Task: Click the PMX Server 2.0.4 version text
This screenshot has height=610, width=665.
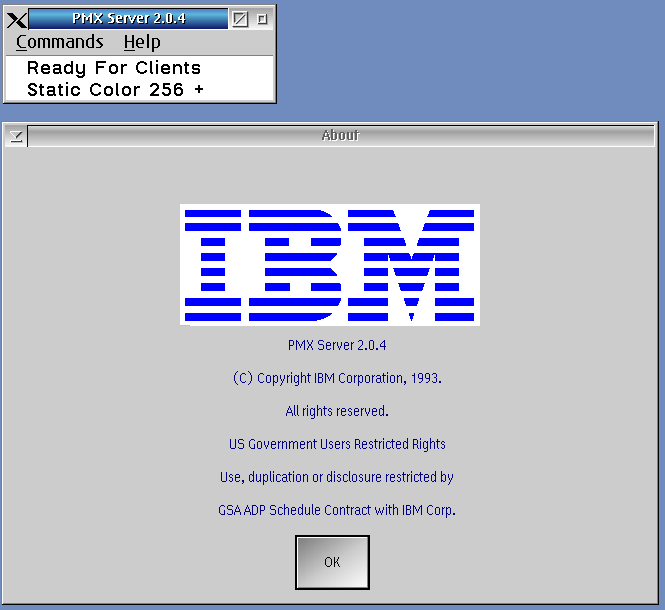Action: (336, 345)
